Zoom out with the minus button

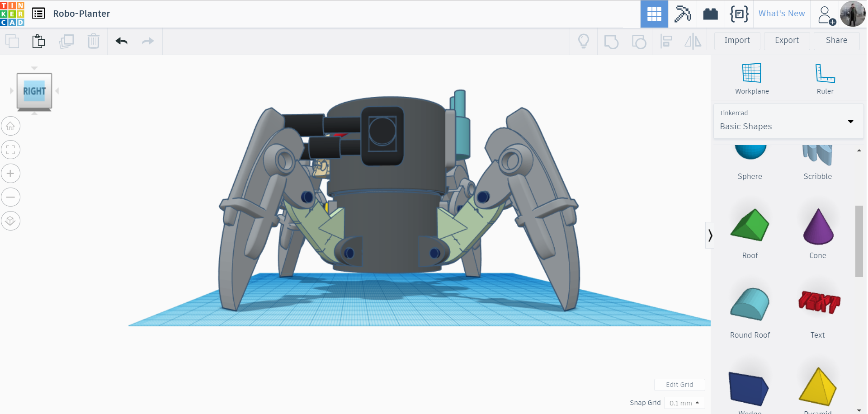pos(10,197)
